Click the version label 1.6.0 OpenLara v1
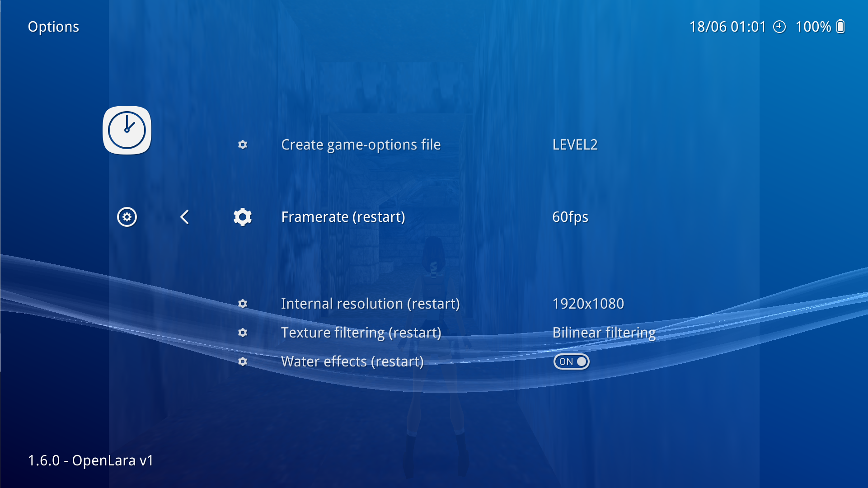The width and height of the screenshot is (868, 488). [92, 459]
